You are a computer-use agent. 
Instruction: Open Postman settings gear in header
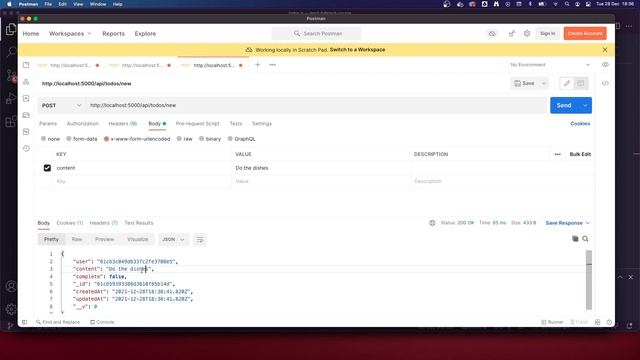[527, 33]
